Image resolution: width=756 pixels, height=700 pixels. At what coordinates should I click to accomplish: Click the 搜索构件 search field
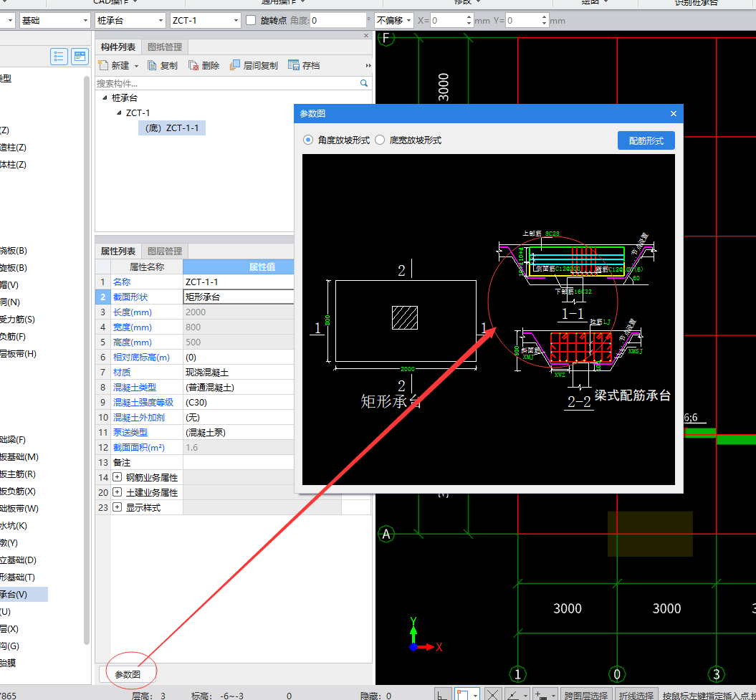[x=226, y=83]
